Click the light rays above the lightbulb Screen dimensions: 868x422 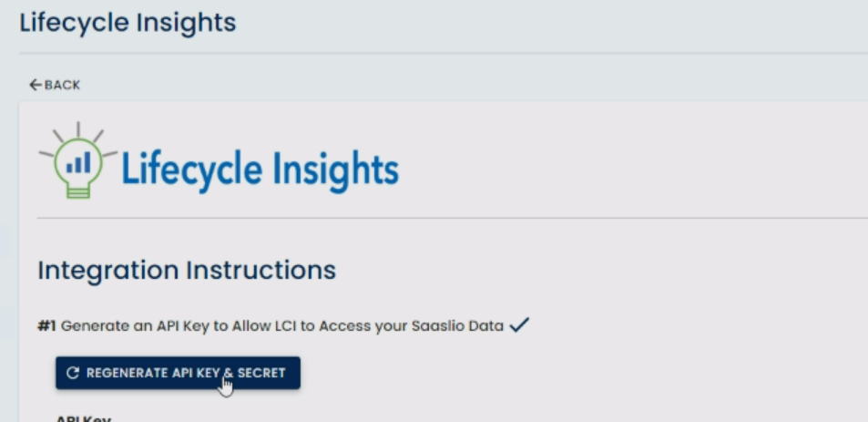[78, 132]
